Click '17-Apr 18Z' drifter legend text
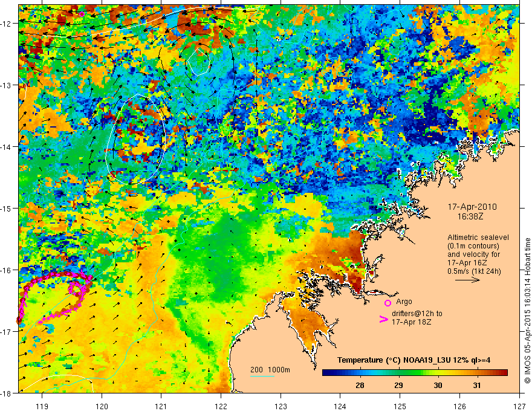Screen dimensions: 532x411 tap(412, 322)
